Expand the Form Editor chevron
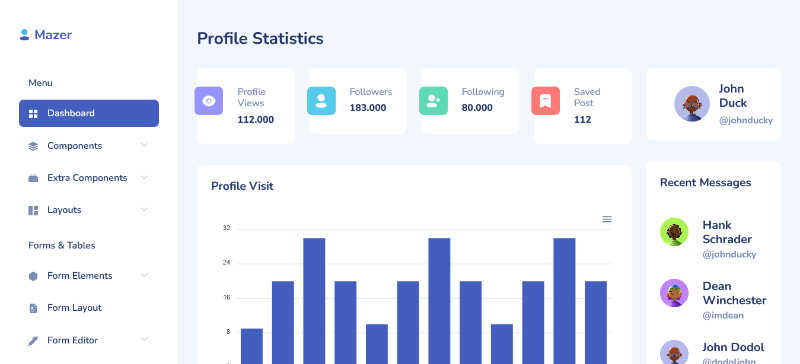The width and height of the screenshot is (800, 364). [x=144, y=339]
